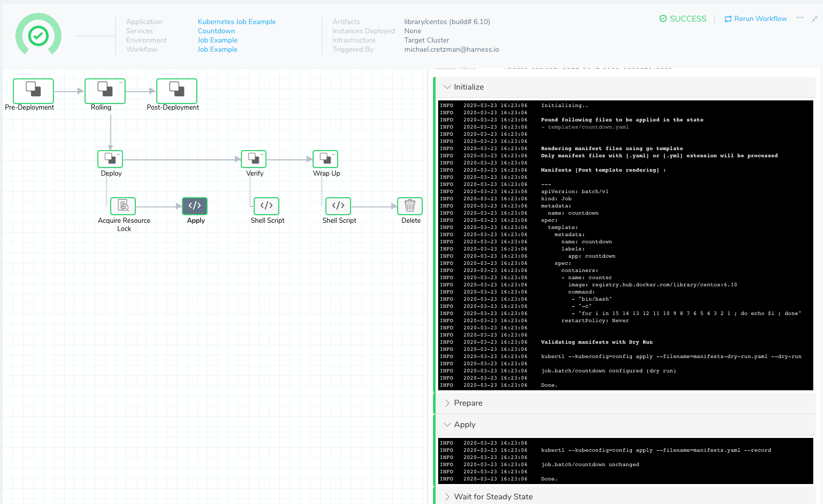
Task: Select the Acquire Resource Lock step icon
Action: (x=123, y=206)
